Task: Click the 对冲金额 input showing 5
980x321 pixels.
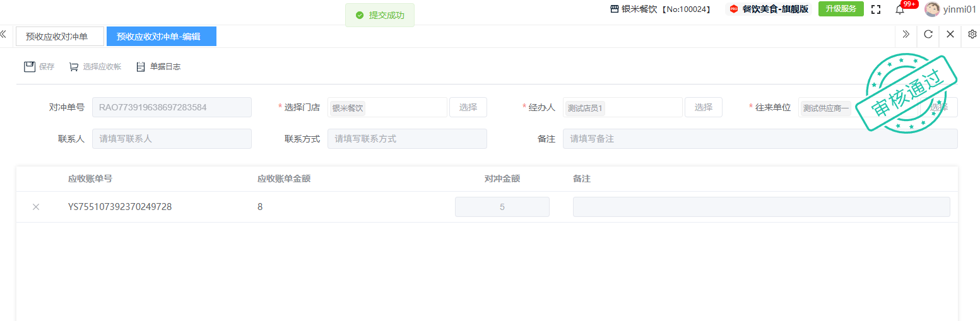Action: pos(502,207)
